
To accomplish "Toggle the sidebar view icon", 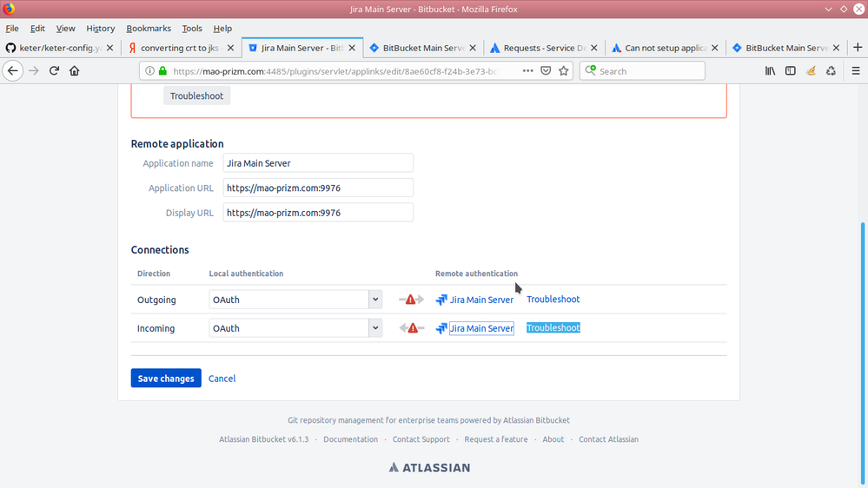I will (x=791, y=71).
